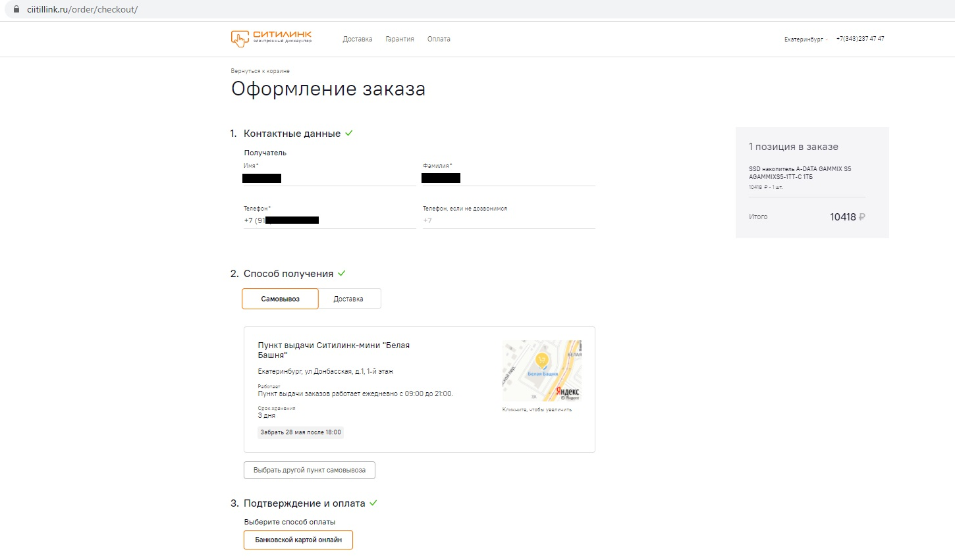Image resolution: width=955 pixels, height=560 pixels.
Task: Click the Выберите способ оплаты label
Action: tap(290, 522)
